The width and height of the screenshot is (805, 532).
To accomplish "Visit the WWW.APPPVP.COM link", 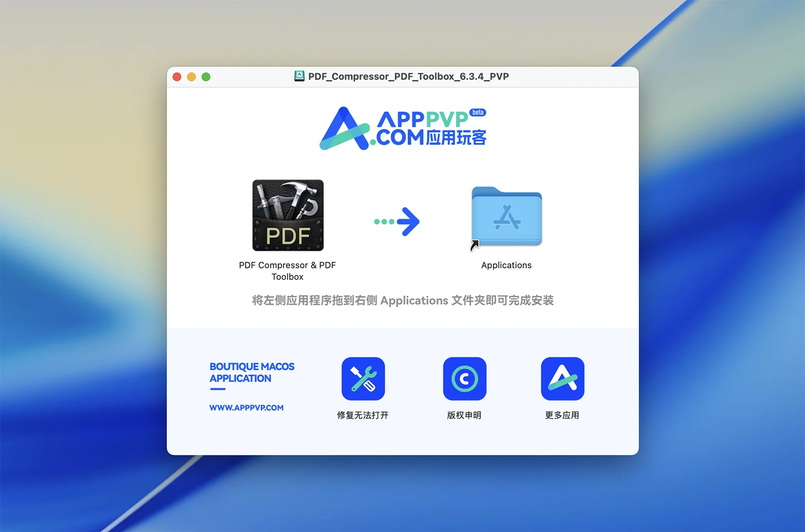I will (x=246, y=408).
